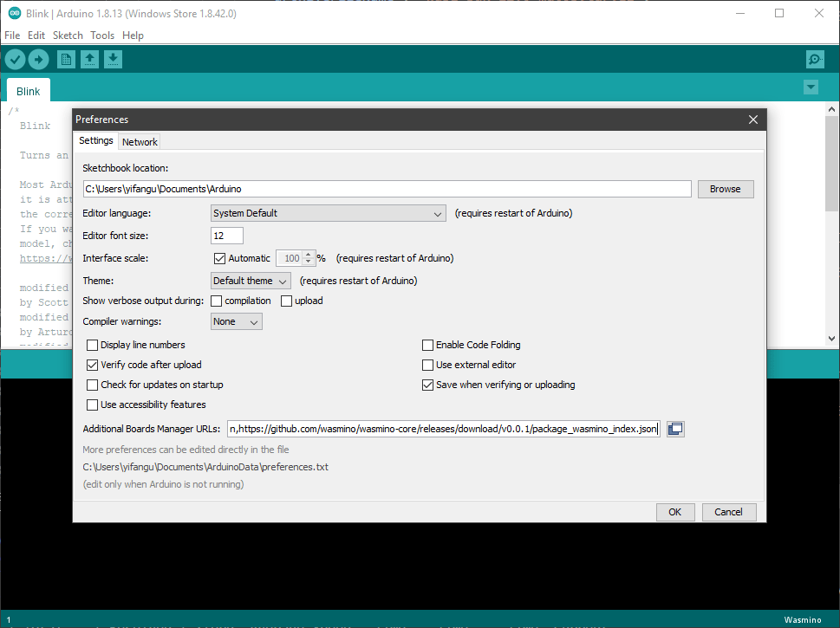
Task: Open the Serial Monitor icon
Action: pyautogui.click(x=815, y=60)
